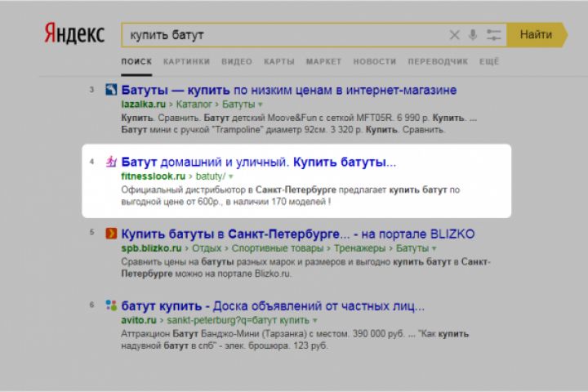This screenshot has height=392, width=588.
Task: Open Батуты breadcrumb under lazalka.ru
Action: coord(238,104)
